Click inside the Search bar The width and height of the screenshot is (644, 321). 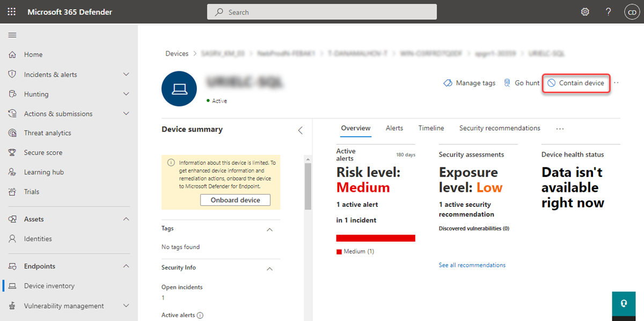[322, 11]
